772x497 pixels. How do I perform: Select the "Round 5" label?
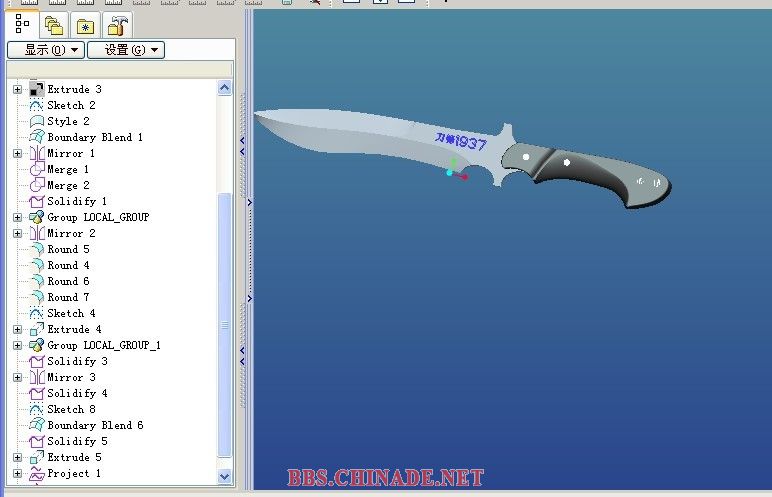coord(68,249)
